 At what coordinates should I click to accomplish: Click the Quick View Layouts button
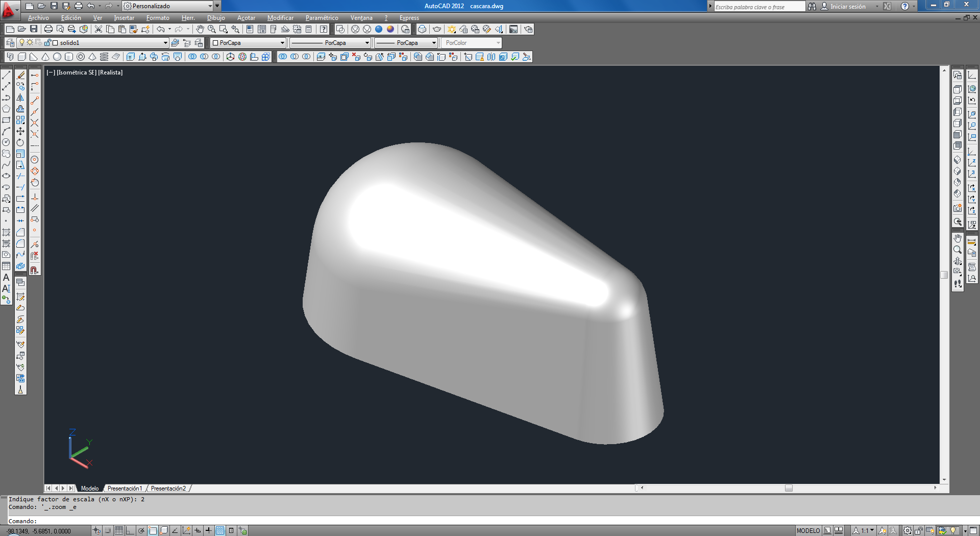click(839, 530)
